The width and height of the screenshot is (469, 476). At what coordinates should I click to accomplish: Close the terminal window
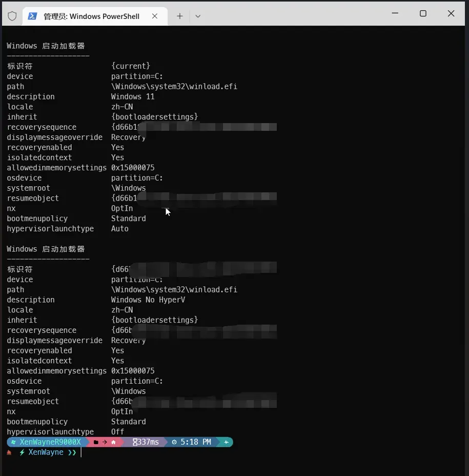(x=451, y=13)
